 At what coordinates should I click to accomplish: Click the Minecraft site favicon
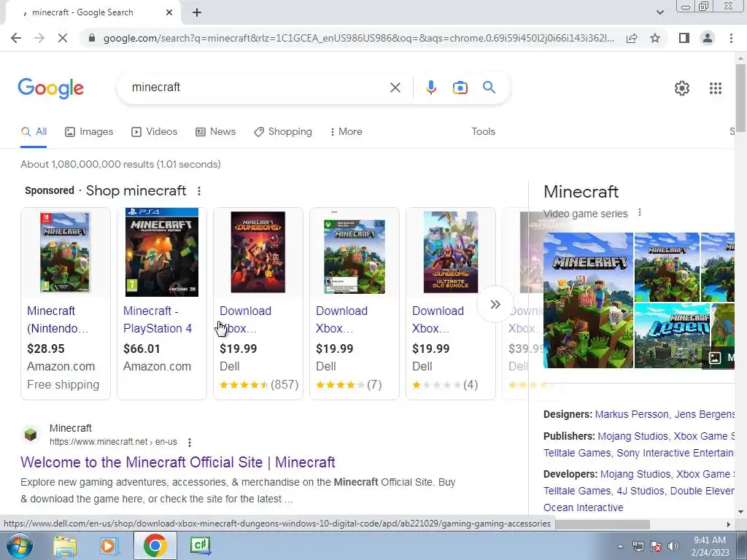pos(31,435)
